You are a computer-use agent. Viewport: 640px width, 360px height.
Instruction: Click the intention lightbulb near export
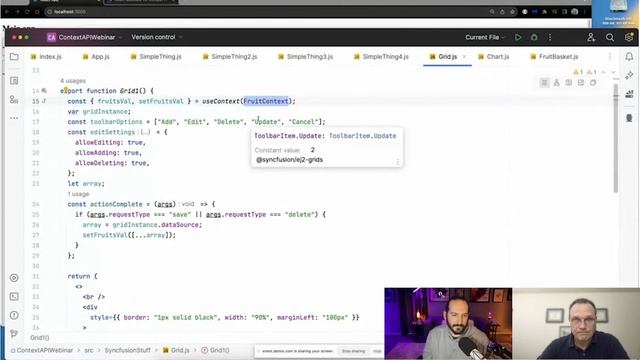coord(65,89)
